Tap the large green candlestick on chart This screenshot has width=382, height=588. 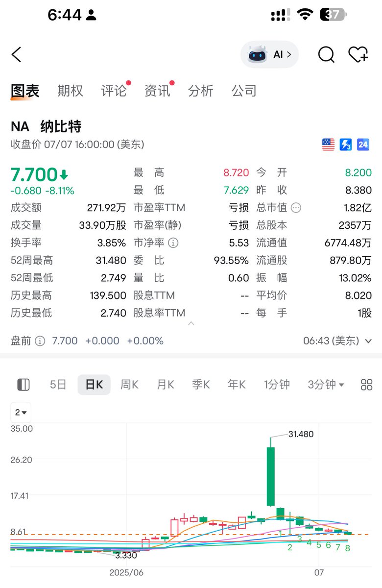point(270,476)
